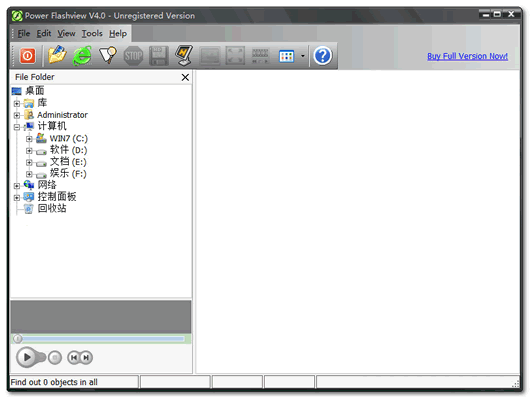530x399 pixels.
Task: Click the thumbnail grid view toolbar icon
Action: point(287,56)
